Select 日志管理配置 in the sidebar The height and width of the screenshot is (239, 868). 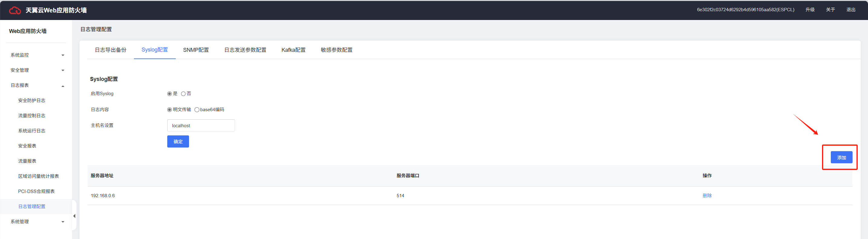(x=32, y=207)
